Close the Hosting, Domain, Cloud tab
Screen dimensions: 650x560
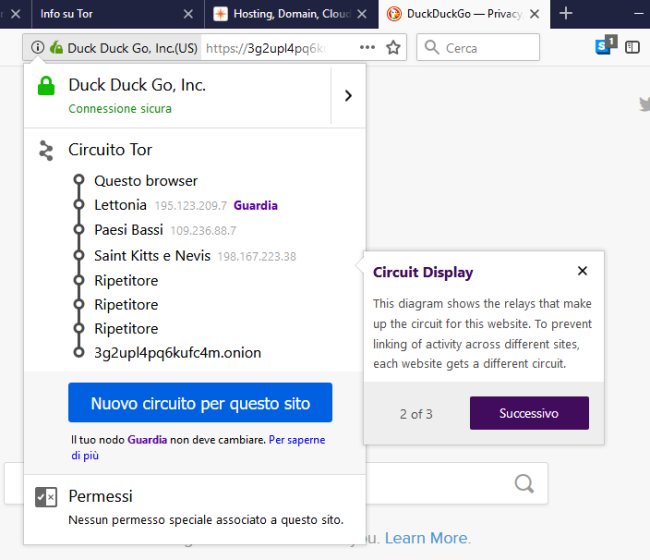pyautogui.click(x=362, y=14)
